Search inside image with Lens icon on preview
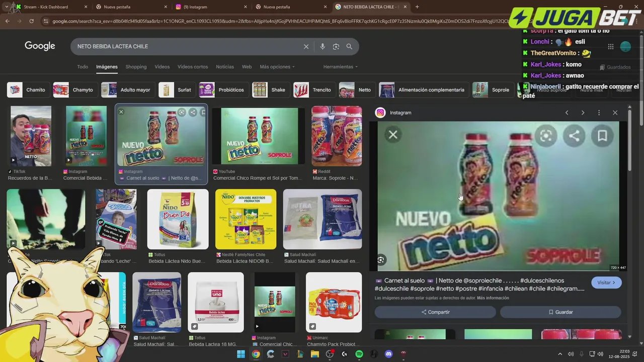 (x=546, y=136)
